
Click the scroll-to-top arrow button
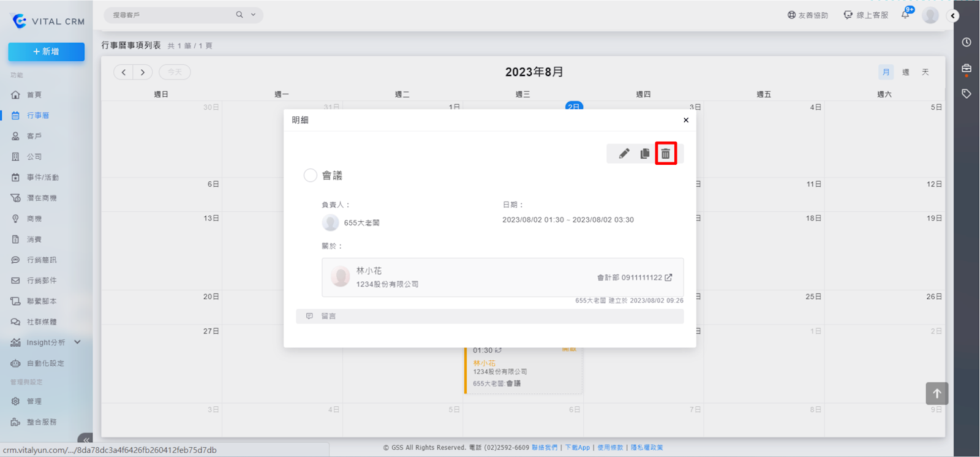pos(937,393)
